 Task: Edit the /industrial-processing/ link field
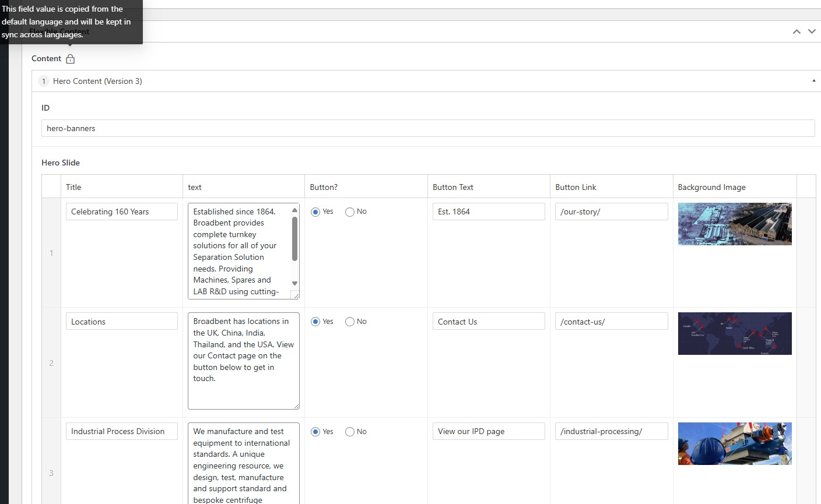point(612,431)
